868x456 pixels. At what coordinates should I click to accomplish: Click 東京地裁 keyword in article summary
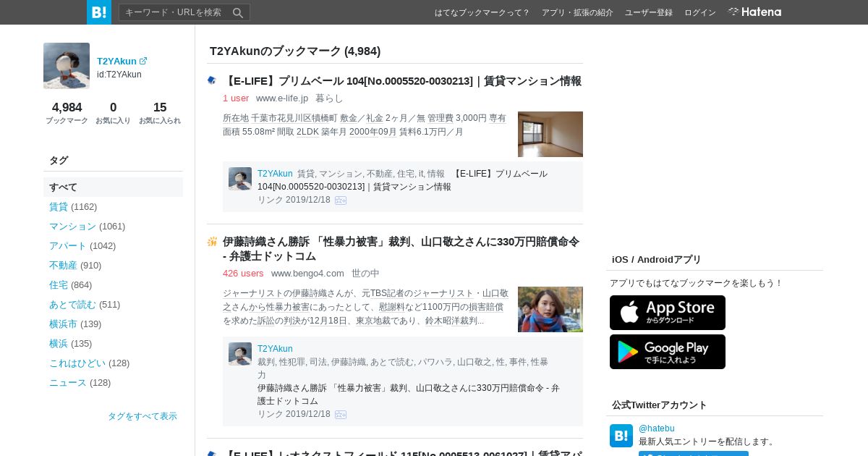click(x=373, y=321)
